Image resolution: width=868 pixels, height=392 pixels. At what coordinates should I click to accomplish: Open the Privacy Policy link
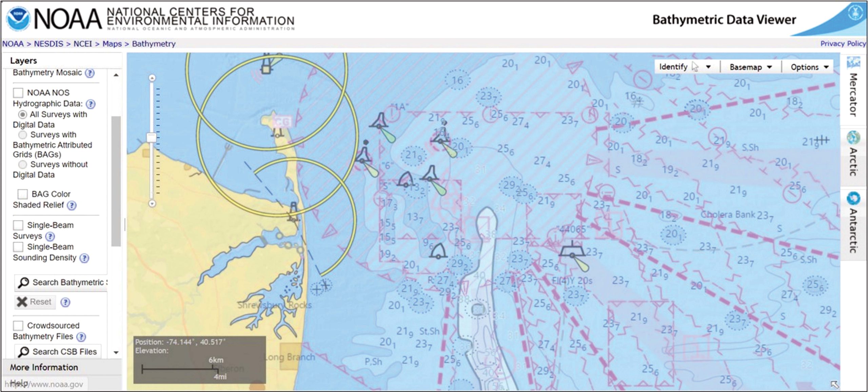[843, 44]
